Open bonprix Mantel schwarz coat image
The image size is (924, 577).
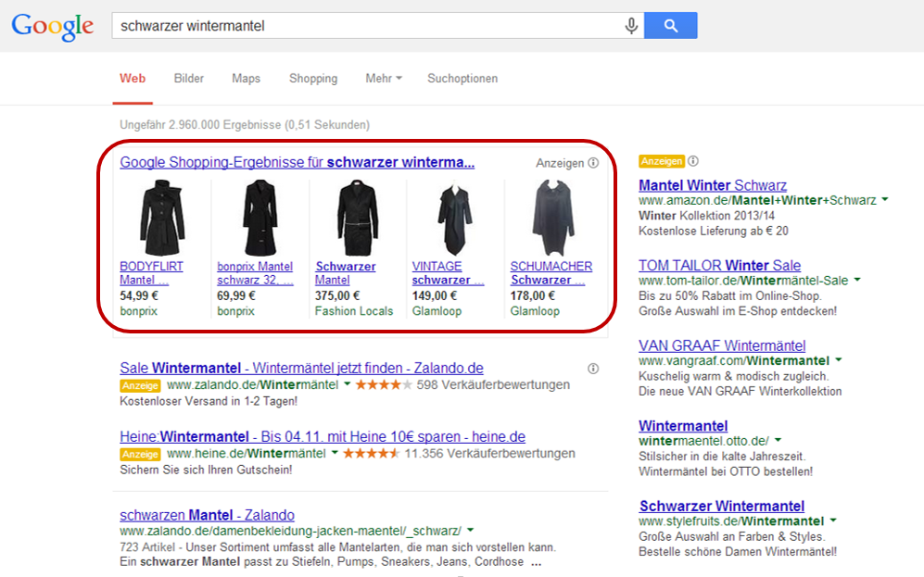pos(259,218)
